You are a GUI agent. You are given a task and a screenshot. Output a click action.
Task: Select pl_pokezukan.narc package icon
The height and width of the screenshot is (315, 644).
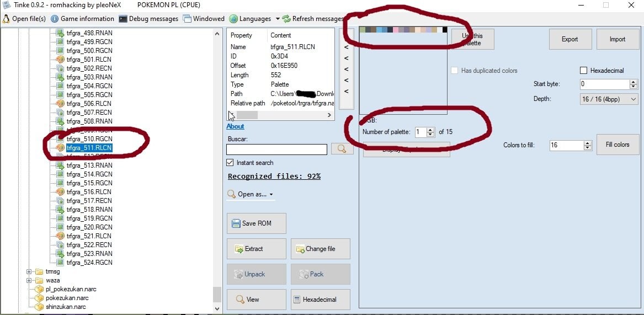(39, 289)
